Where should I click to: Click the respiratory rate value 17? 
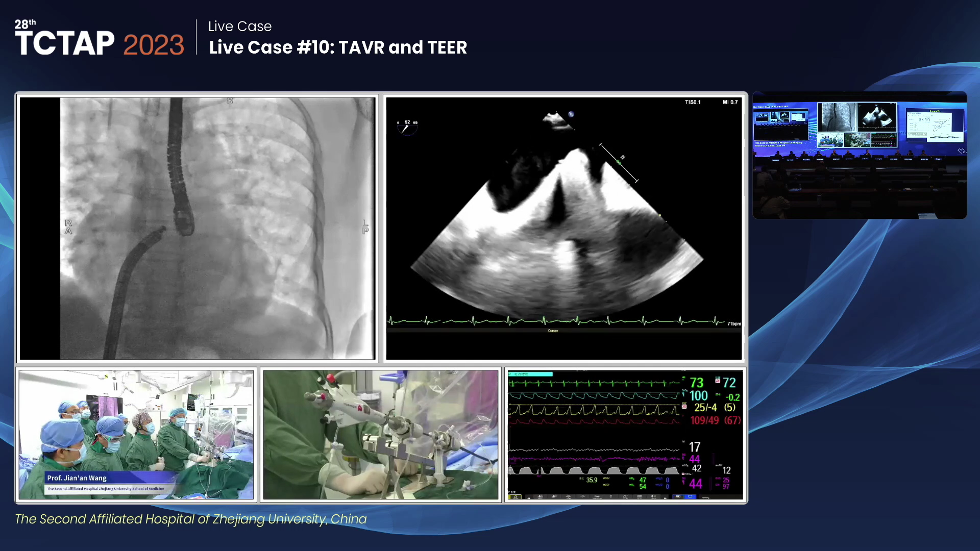(x=695, y=447)
